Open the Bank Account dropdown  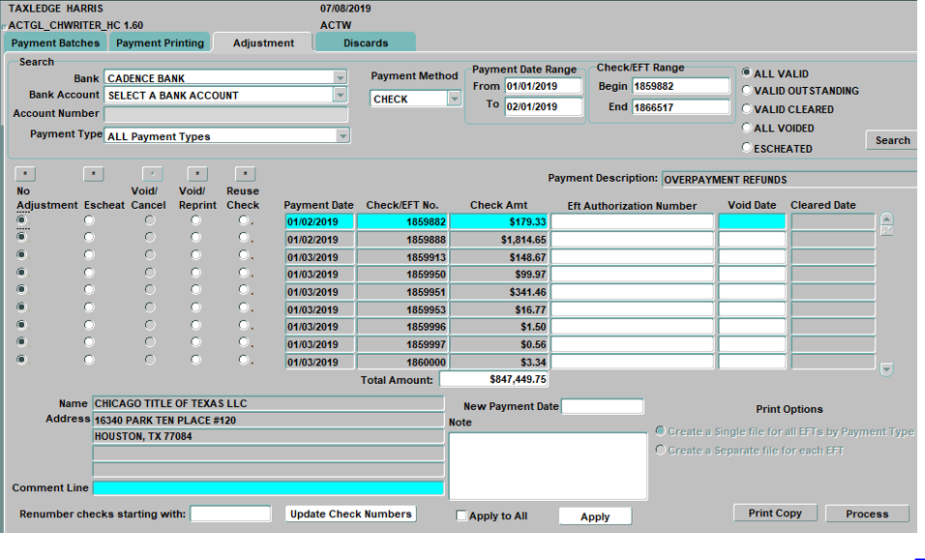click(x=340, y=95)
